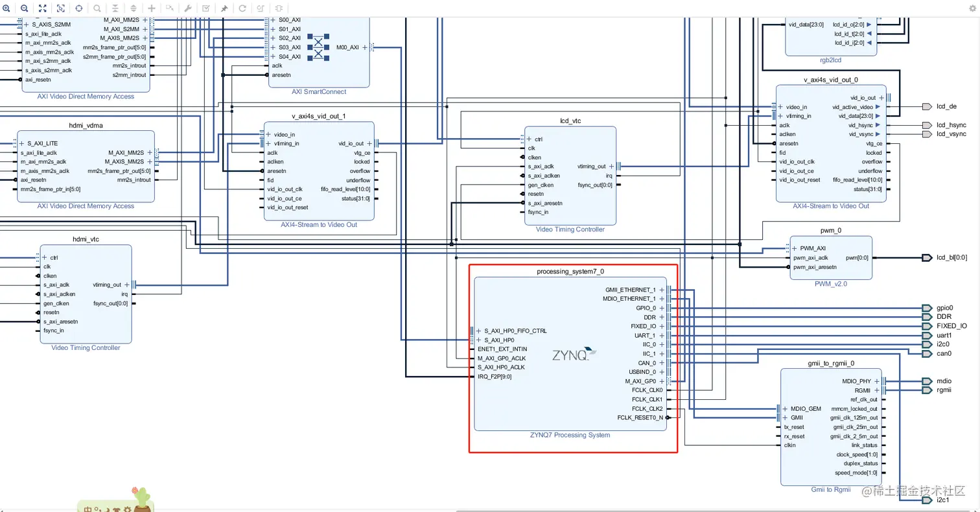
Task: Select the mdio external interface port
Action: click(x=927, y=381)
